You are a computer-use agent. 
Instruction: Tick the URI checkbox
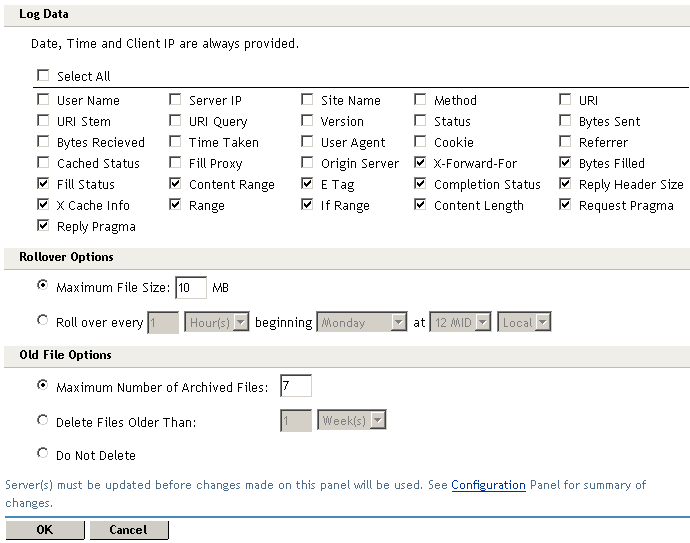pos(565,99)
